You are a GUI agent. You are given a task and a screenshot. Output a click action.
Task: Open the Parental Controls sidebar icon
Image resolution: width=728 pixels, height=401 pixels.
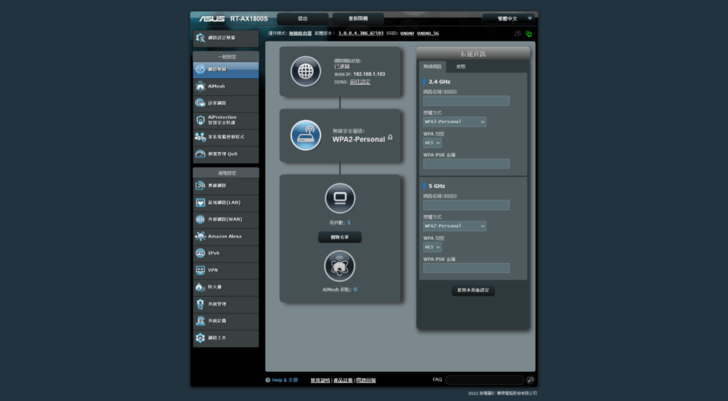click(x=200, y=137)
